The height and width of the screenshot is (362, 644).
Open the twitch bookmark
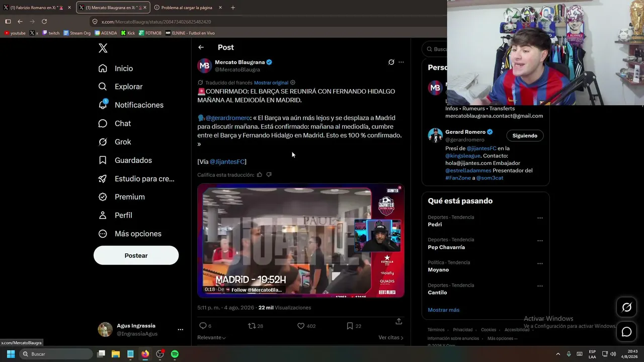pyautogui.click(x=51, y=33)
